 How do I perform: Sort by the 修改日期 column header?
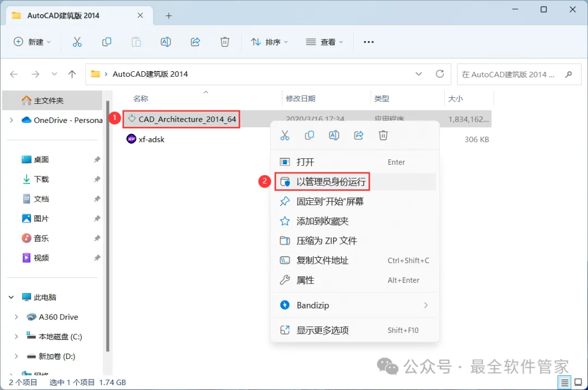(x=301, y=98)
